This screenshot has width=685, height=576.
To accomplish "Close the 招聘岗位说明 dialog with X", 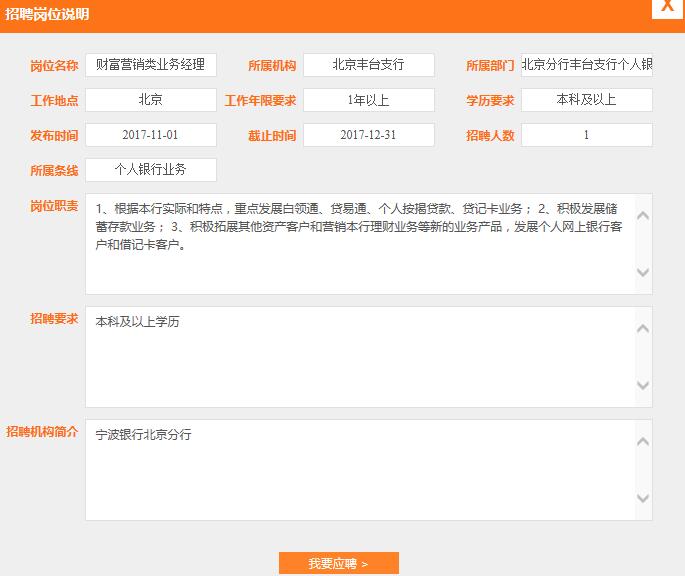I will (x=667, y=9).
